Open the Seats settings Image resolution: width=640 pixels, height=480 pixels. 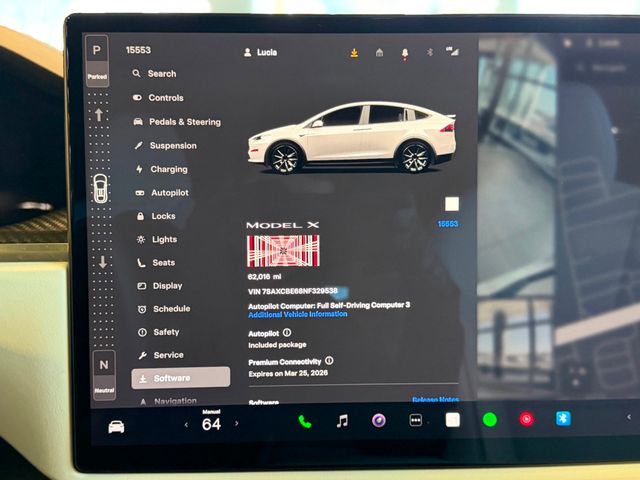pyautogui.click(x=156, y=262)
